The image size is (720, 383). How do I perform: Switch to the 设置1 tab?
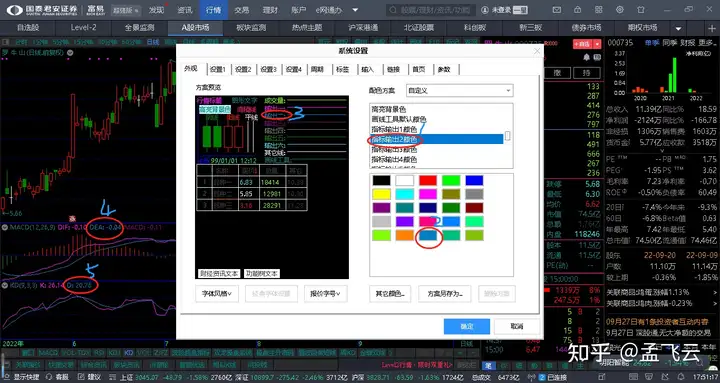[x=218, y=69]
